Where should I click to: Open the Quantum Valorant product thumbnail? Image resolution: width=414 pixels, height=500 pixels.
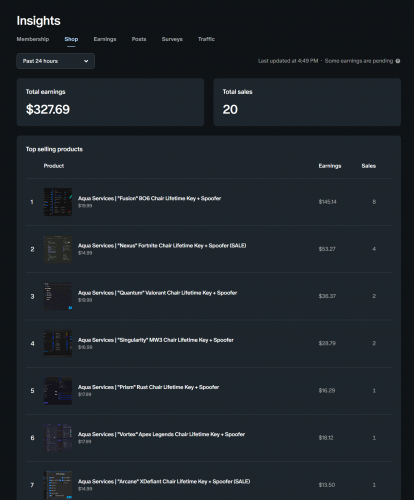pyautogui.click(x=58, y=296)
